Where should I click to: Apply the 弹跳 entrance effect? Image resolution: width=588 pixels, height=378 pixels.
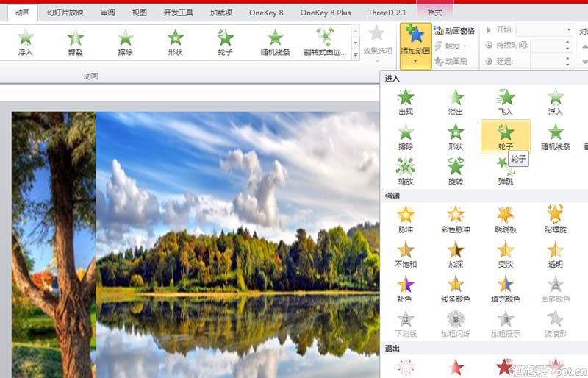506,171
